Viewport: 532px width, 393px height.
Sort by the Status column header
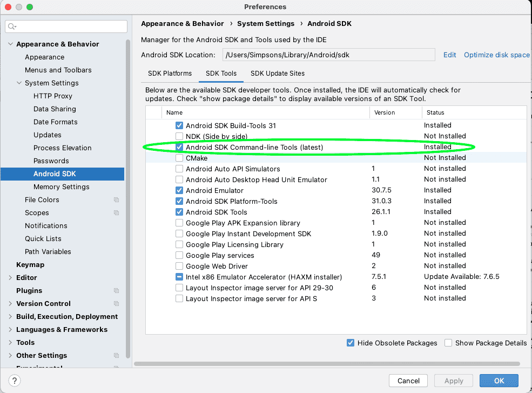pos(474,112)
